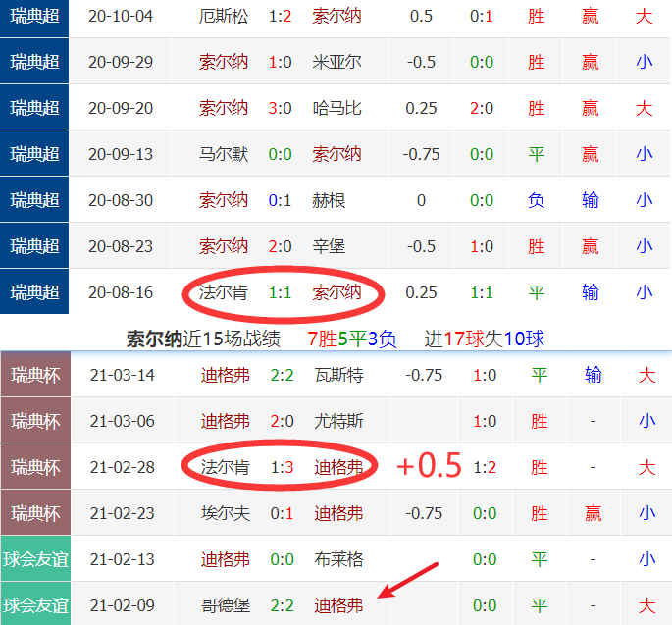Click the 瑞典超 league label for 20-10-04
This screenshot has height=625, width=672.
pos(34,16)
